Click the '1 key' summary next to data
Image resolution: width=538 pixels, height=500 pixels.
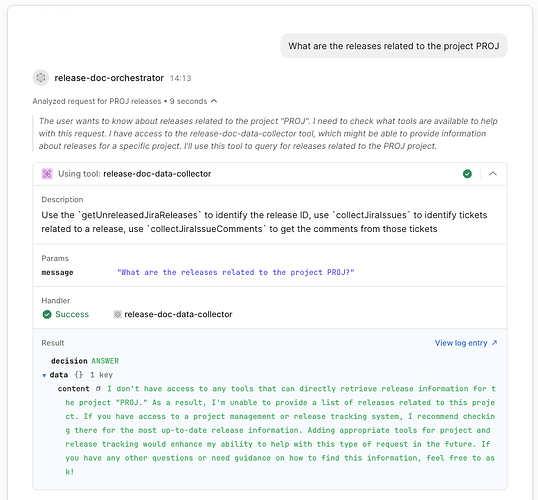pos(101,375)
